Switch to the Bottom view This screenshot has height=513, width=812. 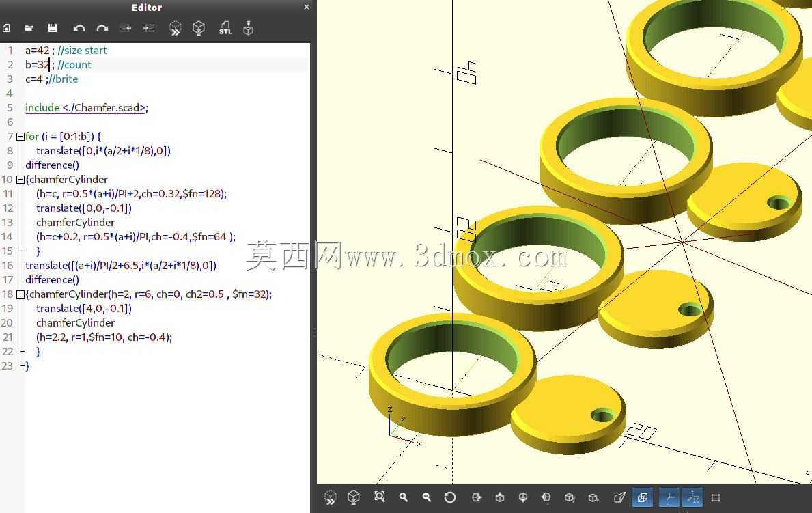(x=523, y=497)
